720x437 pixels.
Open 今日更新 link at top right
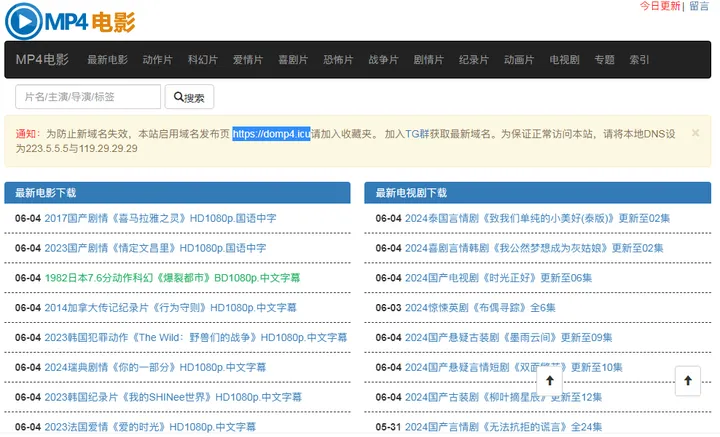[660, 6]
